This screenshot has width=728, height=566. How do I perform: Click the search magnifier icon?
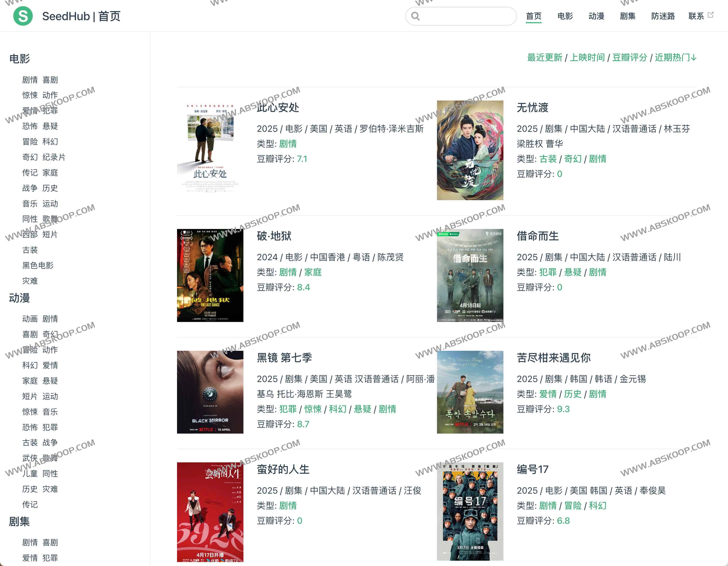click(415, 16)
